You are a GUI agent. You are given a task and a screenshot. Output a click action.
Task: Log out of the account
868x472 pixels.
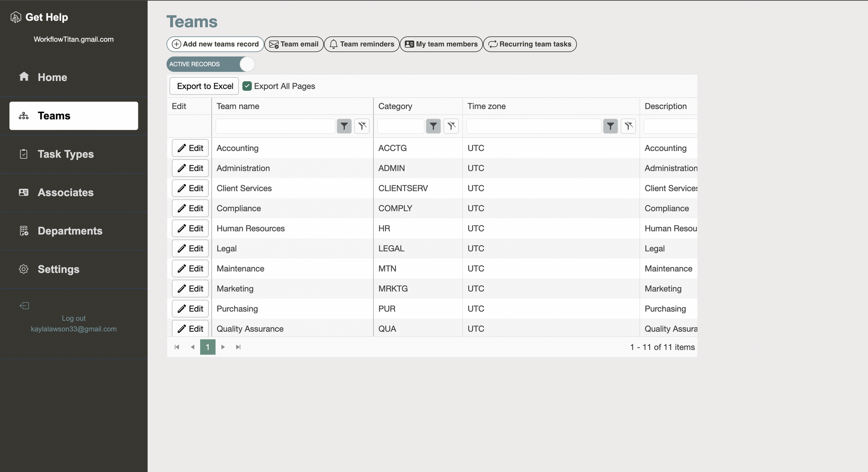pos(74,318)
